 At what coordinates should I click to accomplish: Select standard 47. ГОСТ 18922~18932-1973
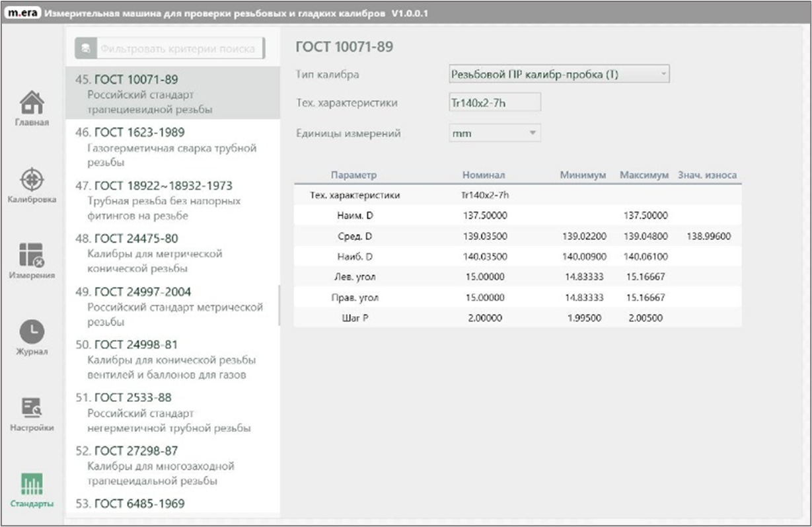pyautogui.click(x=173, y=200)
